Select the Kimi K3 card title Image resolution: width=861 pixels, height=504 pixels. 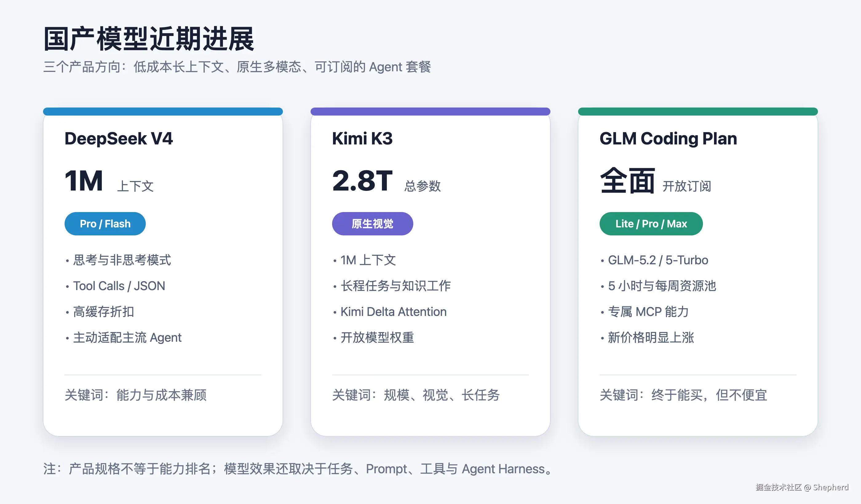coord(362,139)
